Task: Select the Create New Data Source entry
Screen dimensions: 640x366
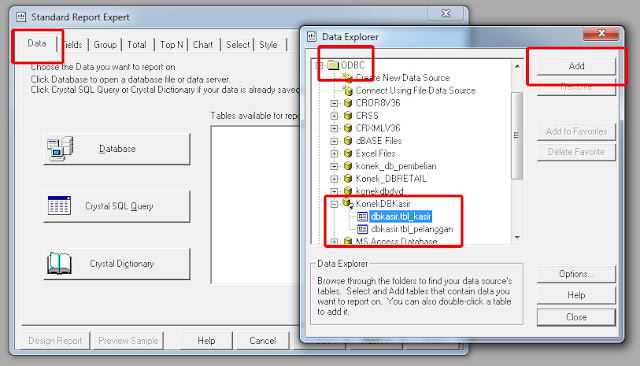Action: [402, 78]
